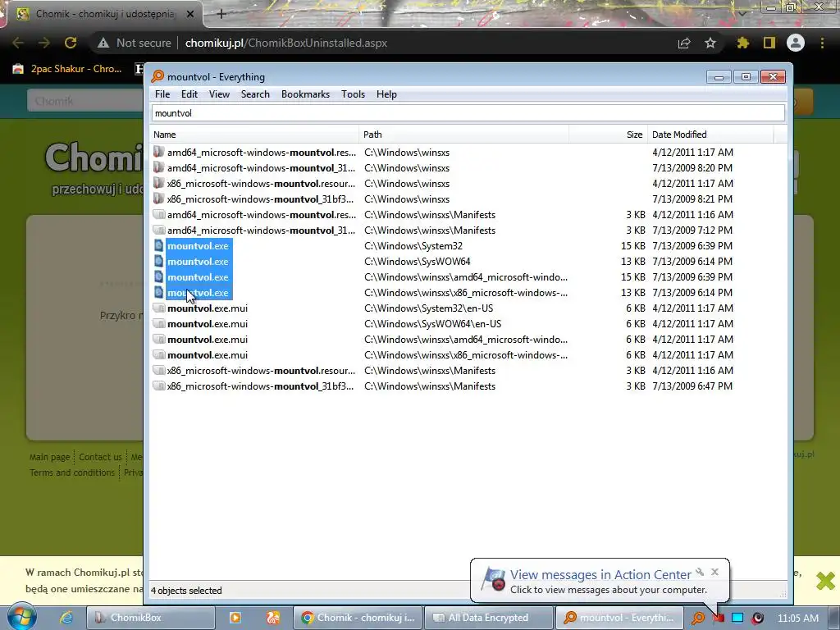This screenshot has width=840, height=630.
Task: Dismiss cookie banner with green X
Action: 825,581
